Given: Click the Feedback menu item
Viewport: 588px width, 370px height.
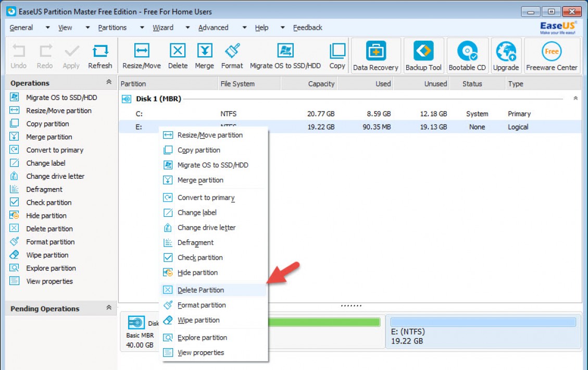Looking at the screenshot, I should pos(307,28).
